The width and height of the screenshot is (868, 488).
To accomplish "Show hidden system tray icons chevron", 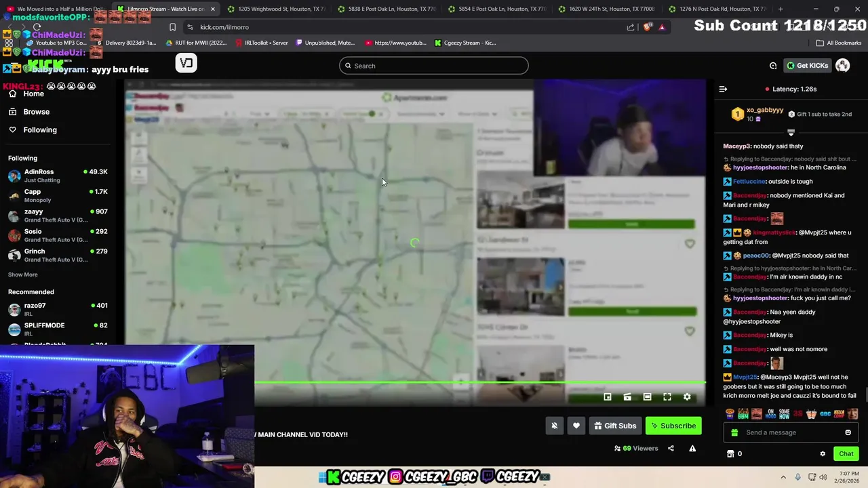I will [x=783, y=477].
